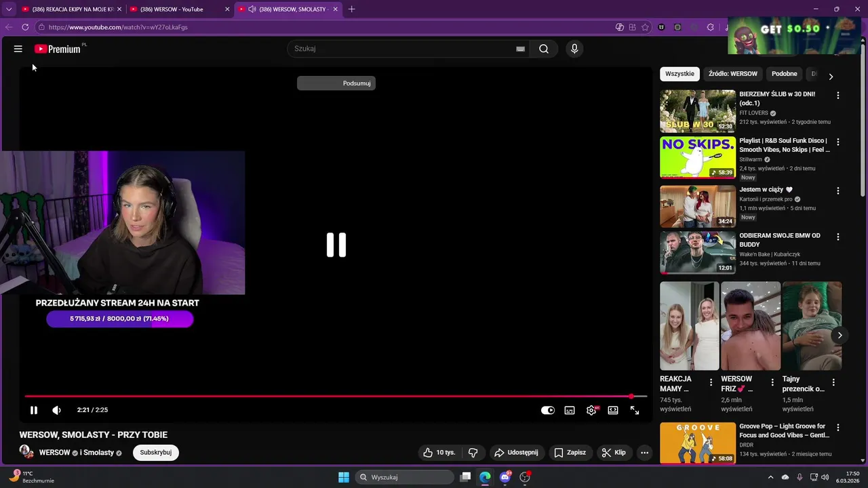This screenshot has height=488, width=868.
Task: Open the YouTube hamburger guide menu
Action: [18, 49]
